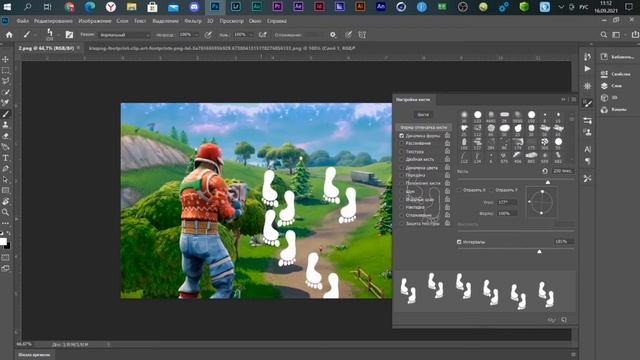Enable the Динамика цвета checkbox
The width and height of the screenshot is (640, 360).
click(402, 167)
